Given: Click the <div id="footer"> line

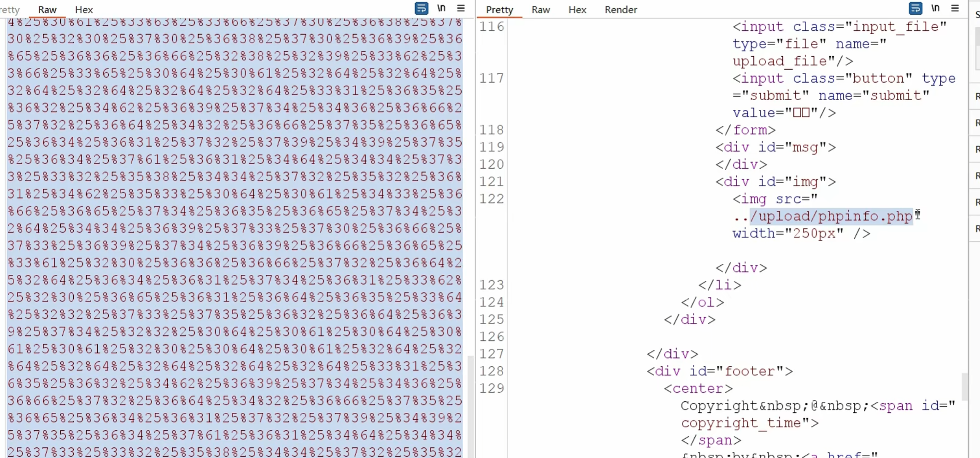Looking at the screenshot, I should (x=720, y=371).
